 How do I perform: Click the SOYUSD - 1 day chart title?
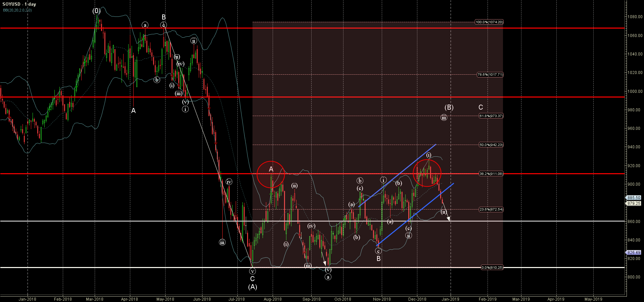click(x=19, y=4)
